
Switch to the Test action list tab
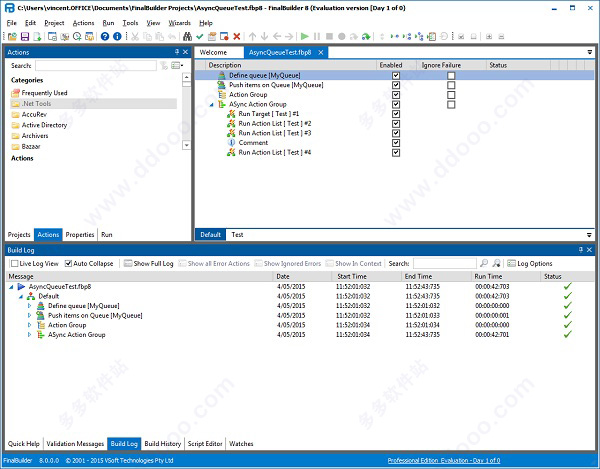coord(237,234)
